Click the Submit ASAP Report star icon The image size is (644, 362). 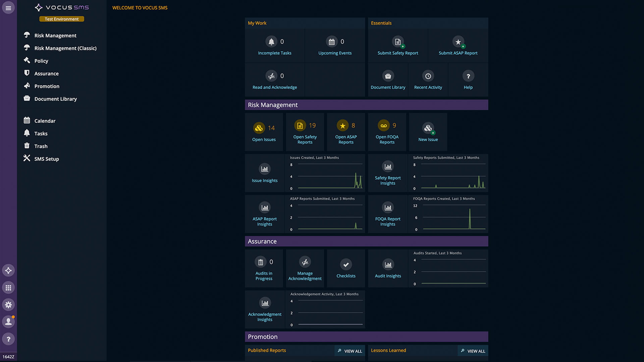[x=458, y=42]
